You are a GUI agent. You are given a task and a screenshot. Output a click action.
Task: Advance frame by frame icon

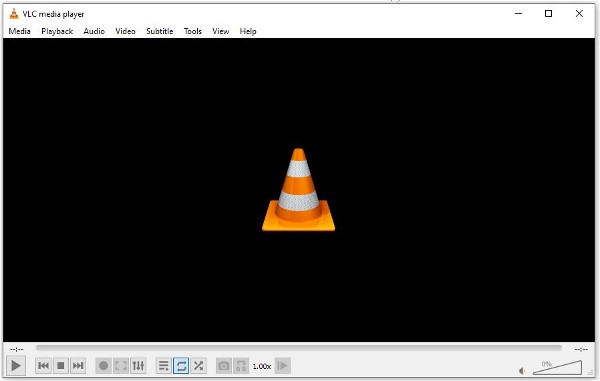[x=283, y=366]
